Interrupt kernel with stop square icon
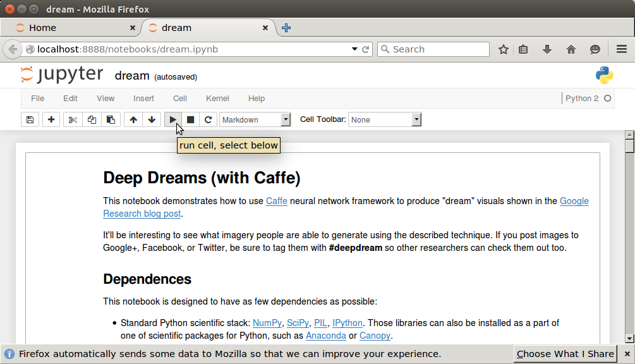Image resolution: width=635 pixels, height=364 pixels. tap(190, 119)
